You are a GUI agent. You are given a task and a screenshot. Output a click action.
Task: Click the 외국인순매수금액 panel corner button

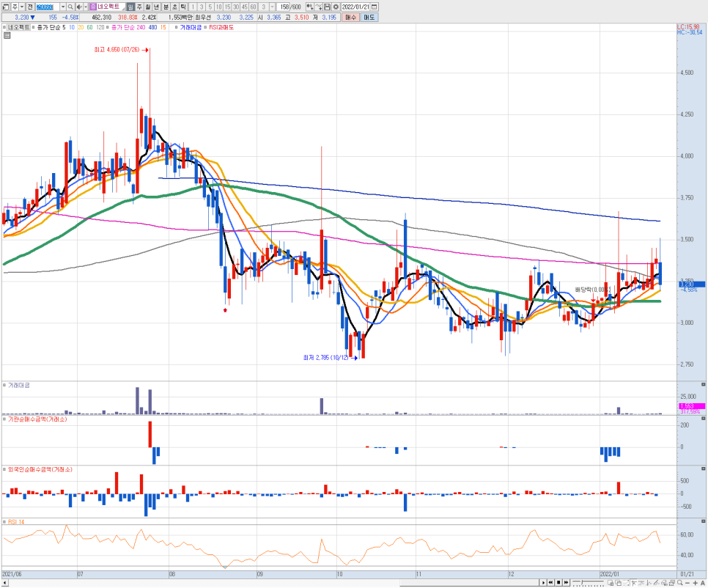pos(703,468)
